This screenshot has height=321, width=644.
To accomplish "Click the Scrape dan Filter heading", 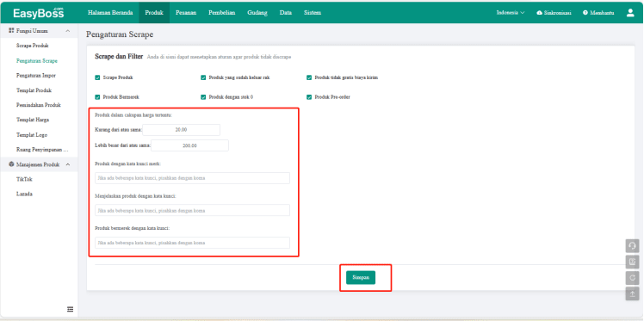I will [119, 57].
